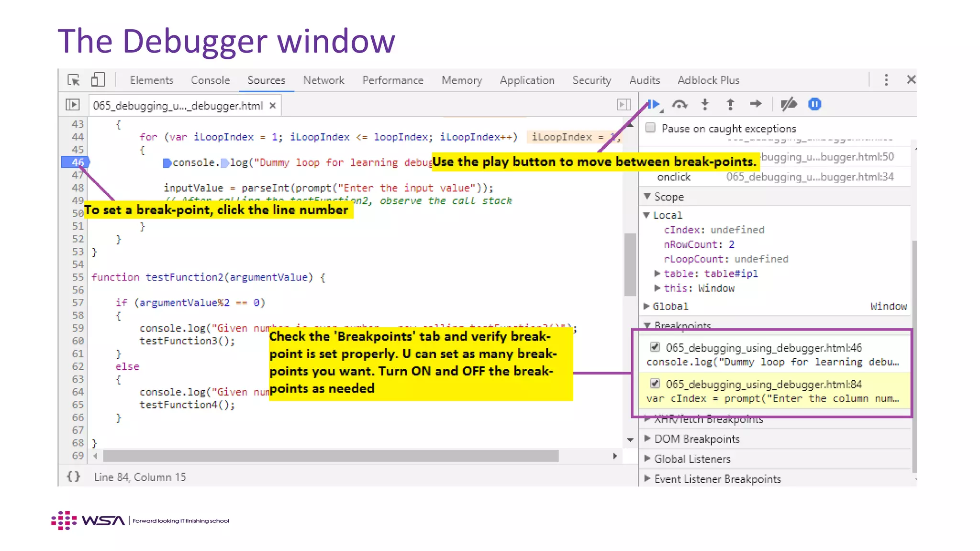Activate the inspect element picker icon
Image resolution: width=980 pixels, height=551 pixels.
pos(74,80)
